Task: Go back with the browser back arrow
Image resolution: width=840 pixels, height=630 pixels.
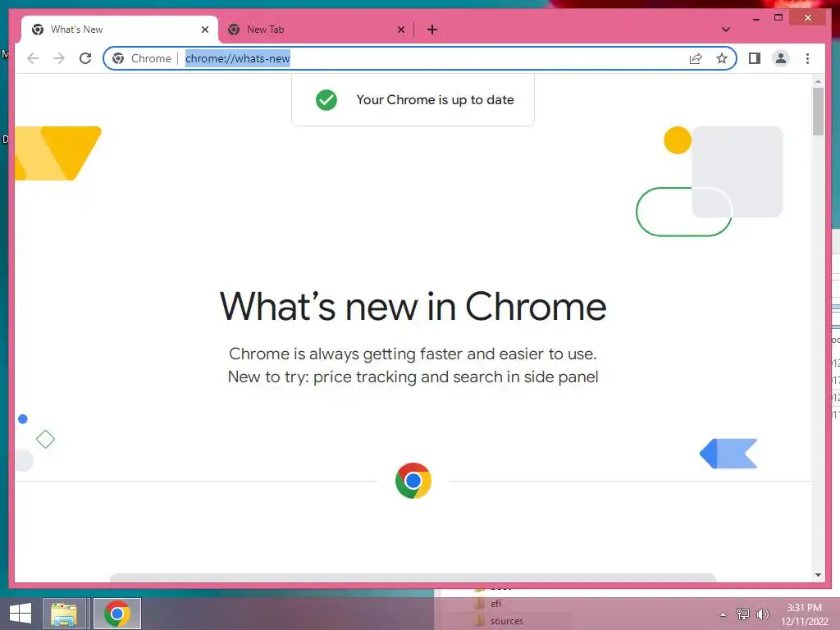Action: point(33,58)
